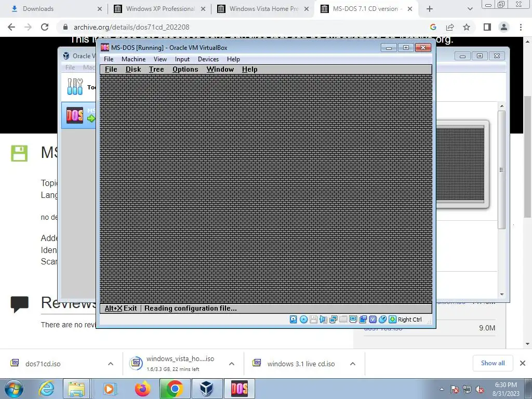The width and height of the screenshot is (532, 399).
Task: Open Windows Explorer from taskbar
Action: [76, 389]
